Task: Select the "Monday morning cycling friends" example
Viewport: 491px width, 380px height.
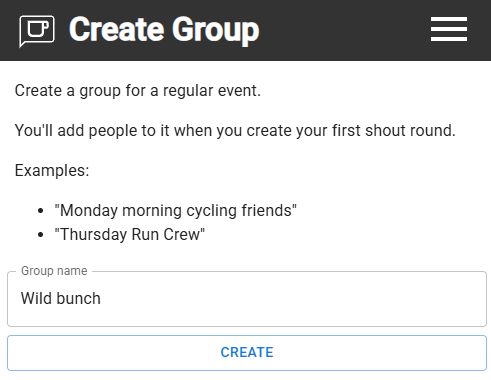Action: [176, 211]
